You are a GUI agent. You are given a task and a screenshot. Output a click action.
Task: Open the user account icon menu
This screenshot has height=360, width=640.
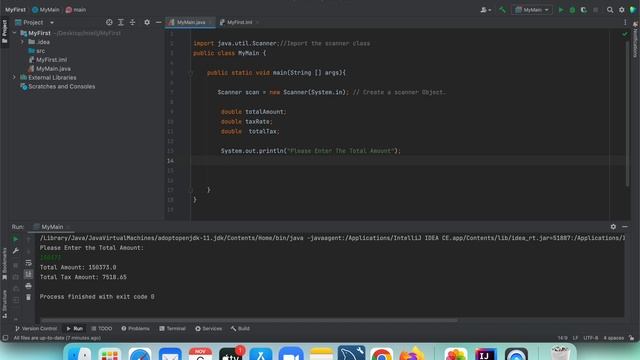click(485, 10)
